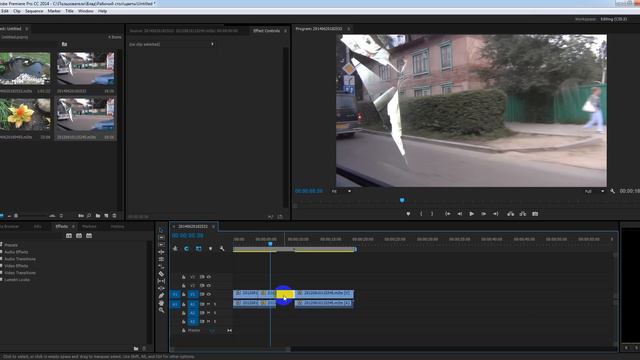
Task: Open the Sequence menu
Action: pyautogui.click(x=34, y=11)
